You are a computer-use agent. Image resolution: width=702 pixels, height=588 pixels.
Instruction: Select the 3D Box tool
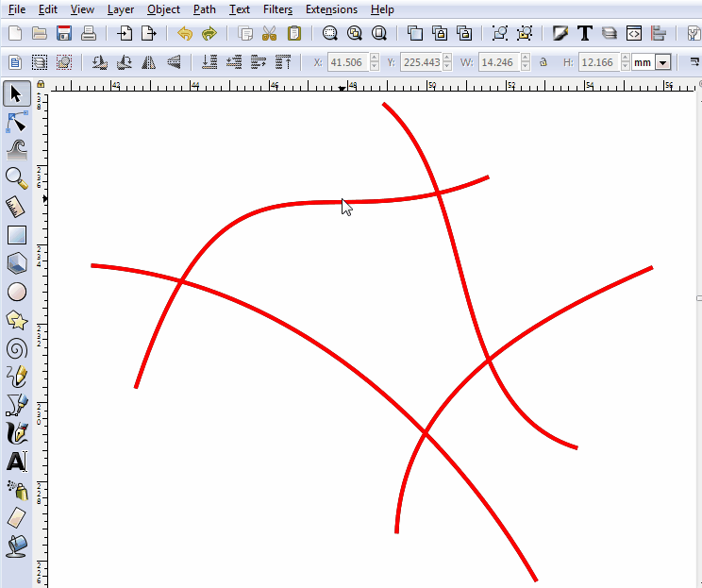(17, 263)
